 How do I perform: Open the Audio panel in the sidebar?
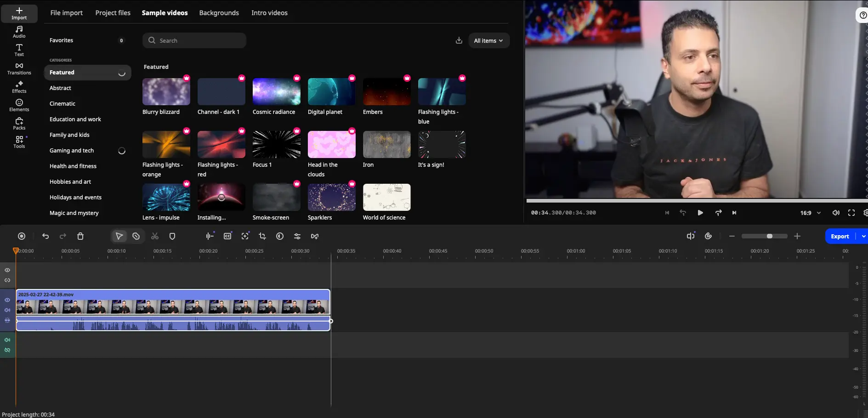[x=19, y=31]
